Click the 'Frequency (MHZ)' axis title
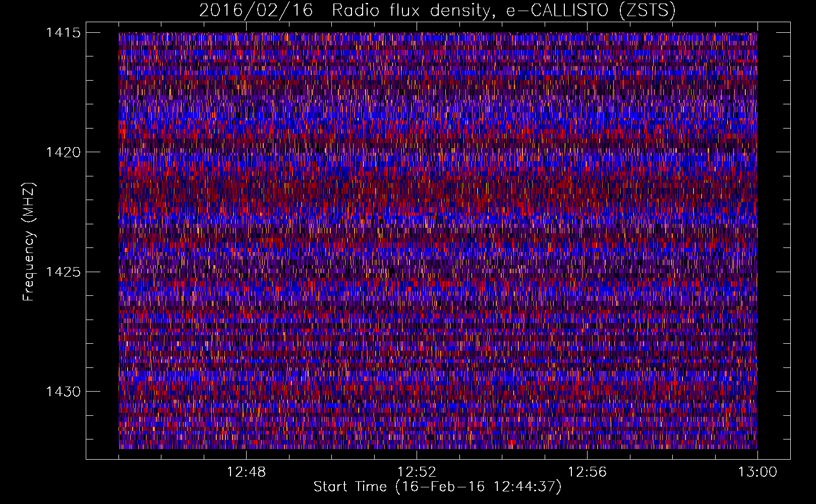Screen dimensions: 816x504 (29, 242)
